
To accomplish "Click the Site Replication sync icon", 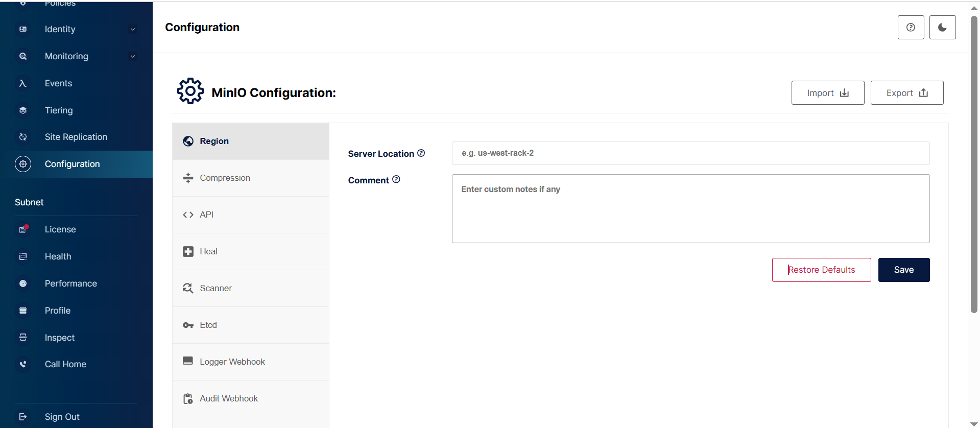I will (x=23, y=137).
